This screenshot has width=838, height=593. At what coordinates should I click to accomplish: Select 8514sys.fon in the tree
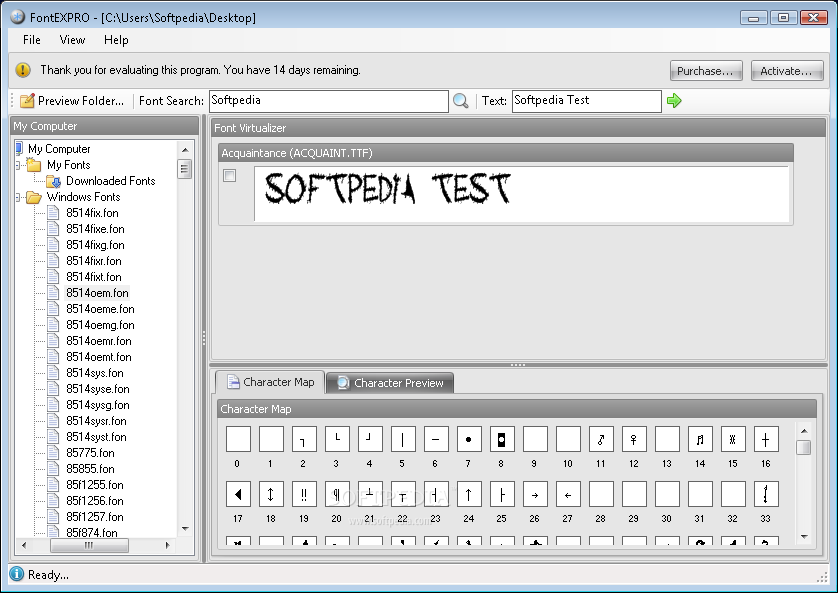pyautogui.click(x=95, y=373)
